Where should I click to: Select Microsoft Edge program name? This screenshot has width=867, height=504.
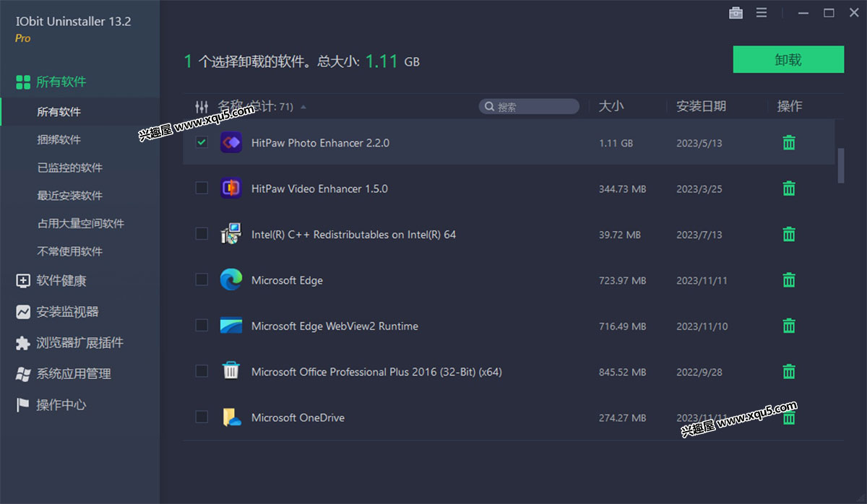click(x=287, y=280)
